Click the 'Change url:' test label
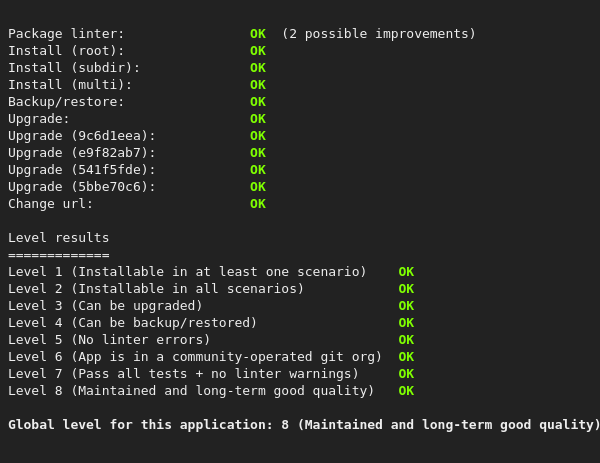600x463 pixels. point(51,204)
